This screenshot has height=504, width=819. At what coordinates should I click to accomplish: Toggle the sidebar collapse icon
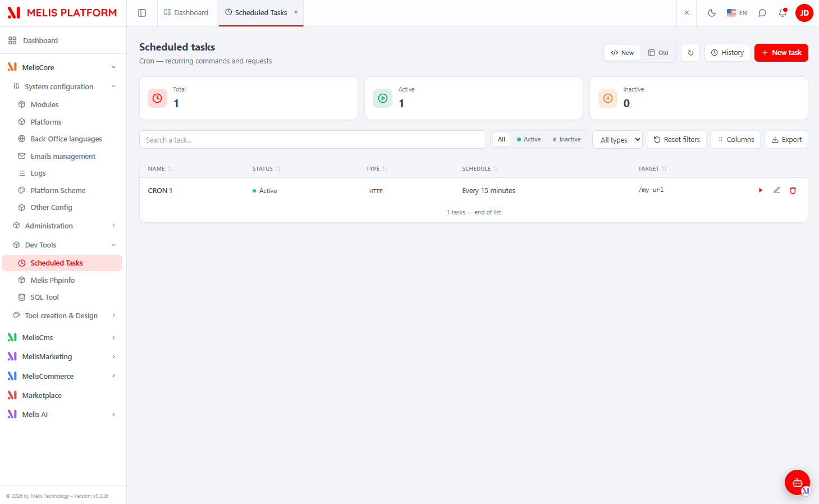tap(142, 13)
